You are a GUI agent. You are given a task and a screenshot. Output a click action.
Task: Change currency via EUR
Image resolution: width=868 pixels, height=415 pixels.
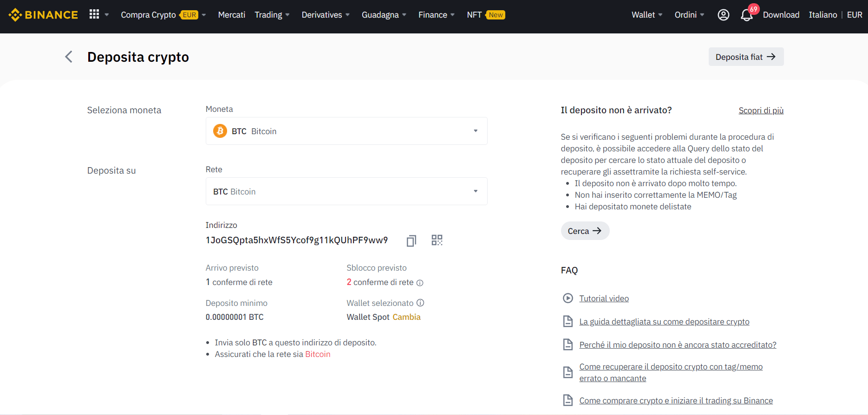tap(855, 15)
